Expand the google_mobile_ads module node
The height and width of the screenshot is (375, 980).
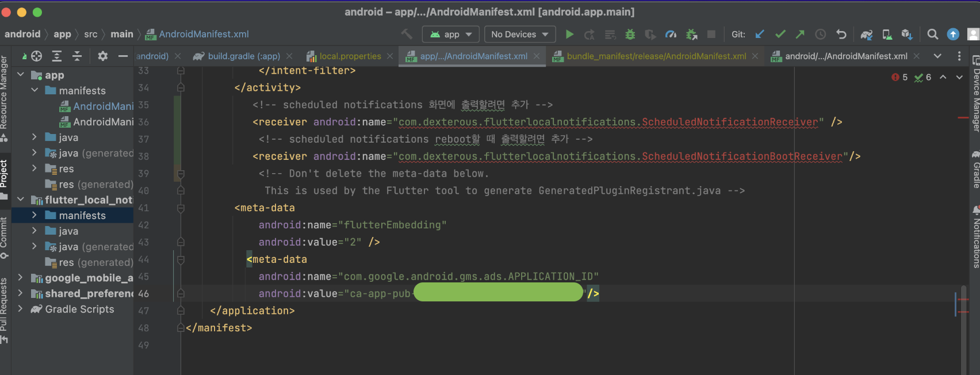(21, 277)
